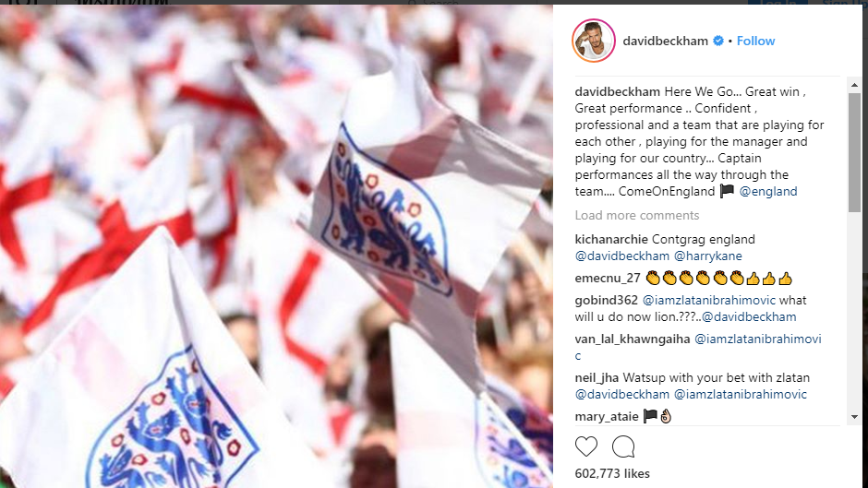Viewport: 868px width, 488px height.
Task: Open the @england mention link
Action: (x=768, y=192)
